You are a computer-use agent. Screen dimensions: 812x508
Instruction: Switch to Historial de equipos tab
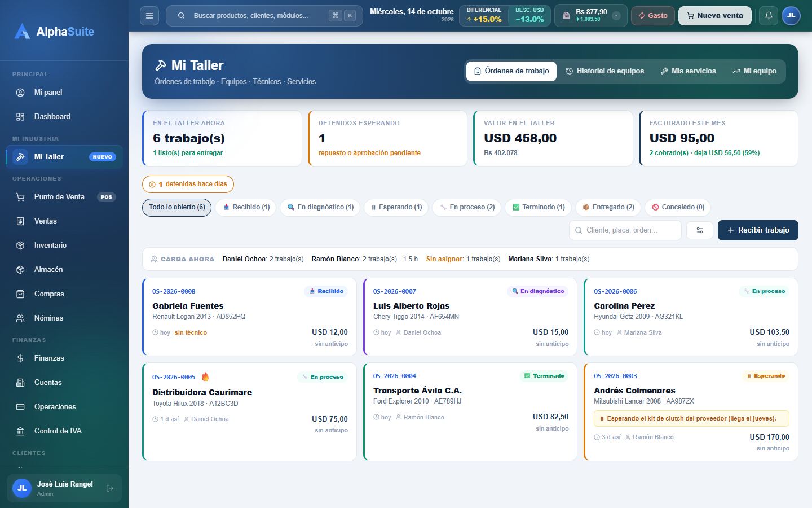(x=605, y=71)
